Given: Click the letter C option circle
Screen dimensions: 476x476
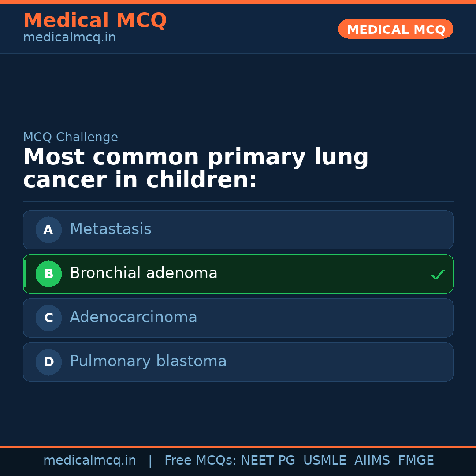Looking at the screenshot, I should click(x=48, y=318).
